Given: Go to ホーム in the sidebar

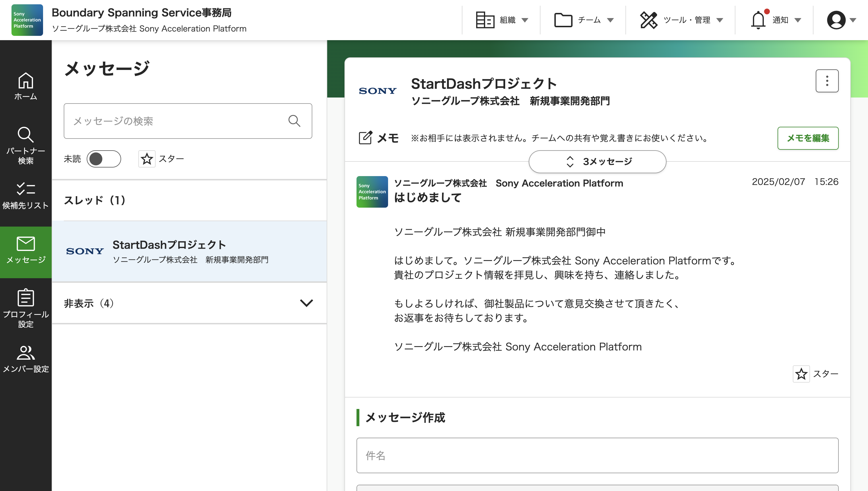Looking at the screenshot, I should click(26, 87).
